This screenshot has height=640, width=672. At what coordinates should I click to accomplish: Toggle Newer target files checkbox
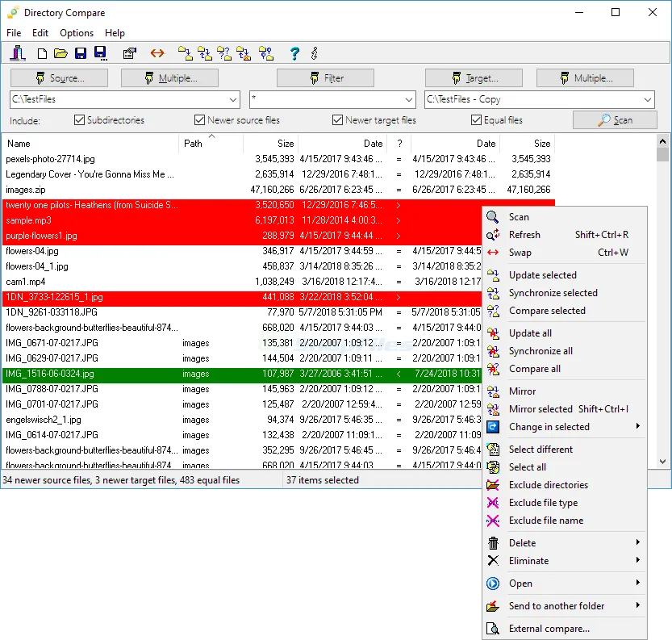[337, 120]
